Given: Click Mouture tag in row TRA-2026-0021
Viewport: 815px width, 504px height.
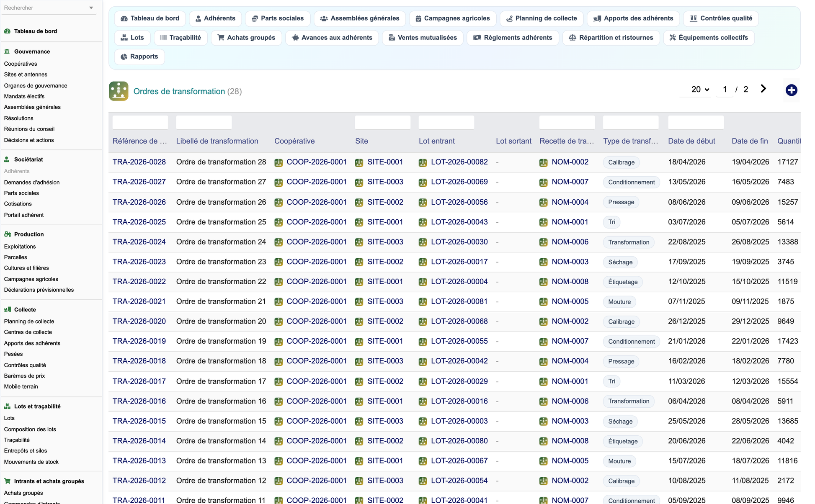Looking at the screenshot, I should (x=619, y=302).
